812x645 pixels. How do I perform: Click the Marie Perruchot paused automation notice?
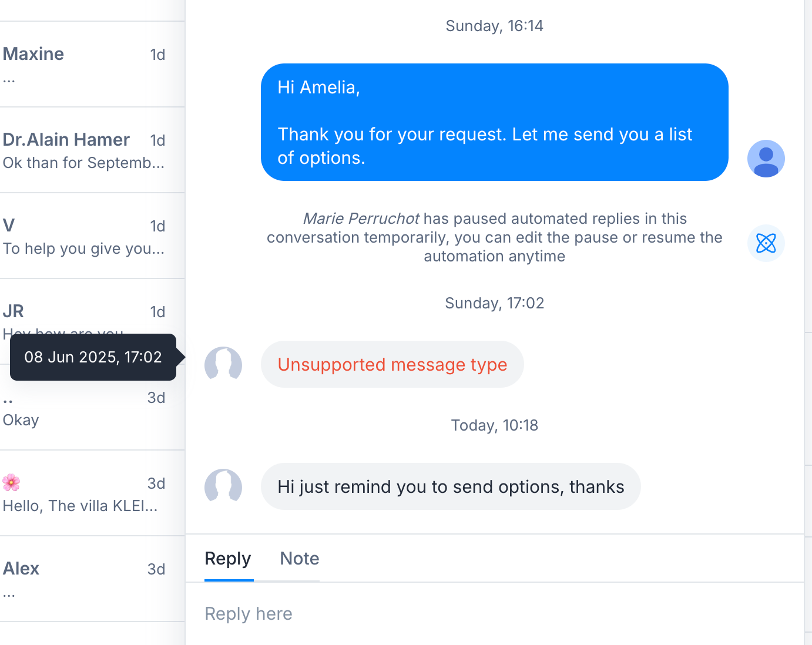[494, 237]
